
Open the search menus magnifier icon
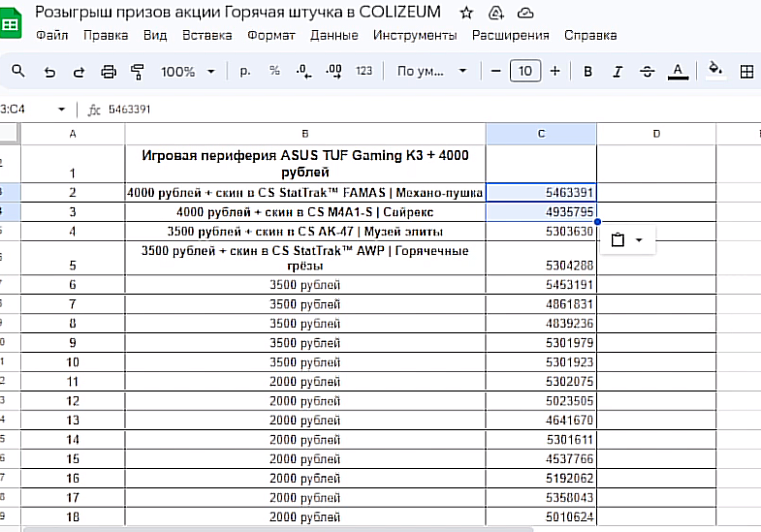(18, 72)
